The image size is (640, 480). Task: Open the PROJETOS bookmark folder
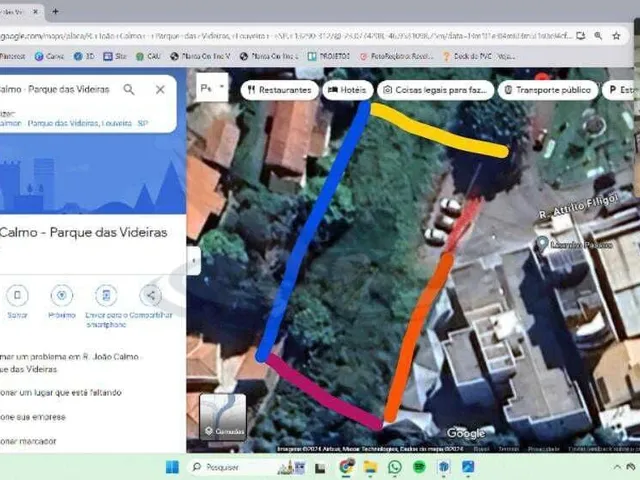click(x=329, y=56)
